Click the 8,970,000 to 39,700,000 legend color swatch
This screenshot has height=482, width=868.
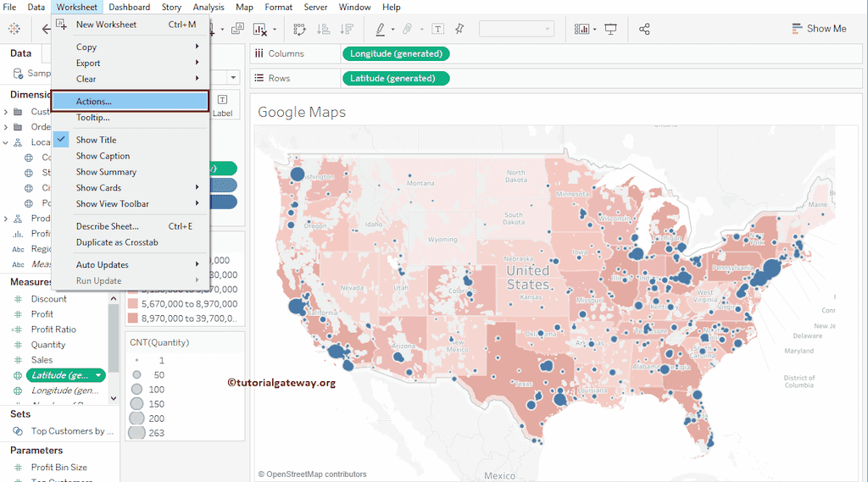pos(133,319)
